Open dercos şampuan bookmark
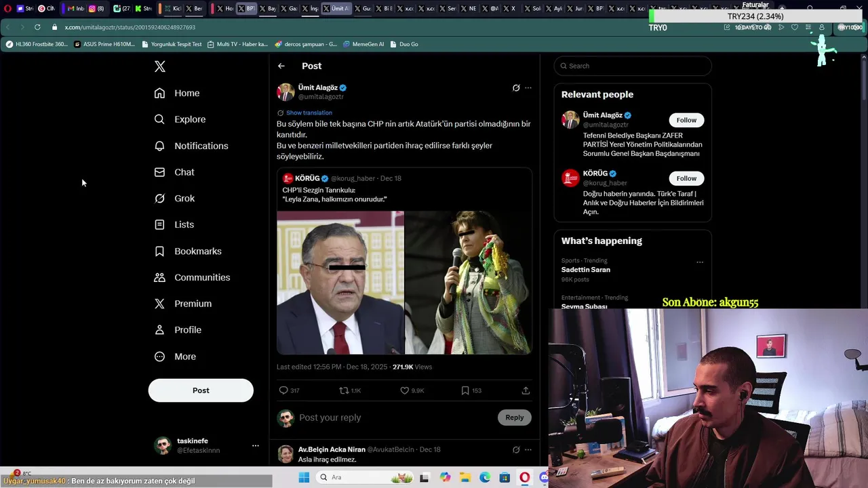Screen dimensions: 868x488 (x=306, y=44)
